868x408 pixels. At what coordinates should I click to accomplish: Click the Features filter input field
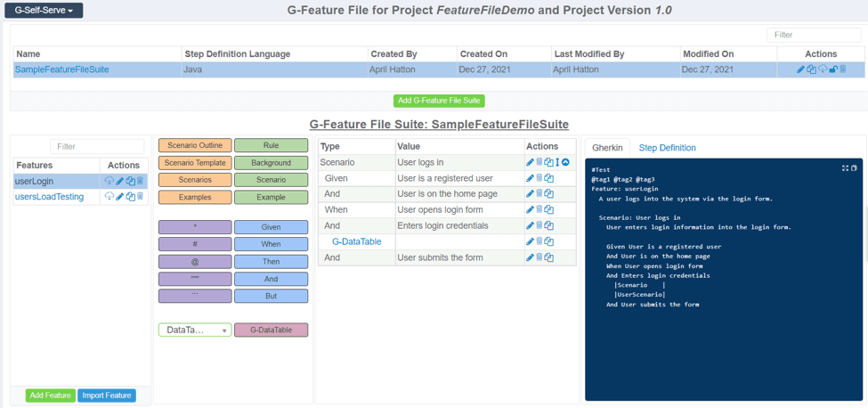97,146
